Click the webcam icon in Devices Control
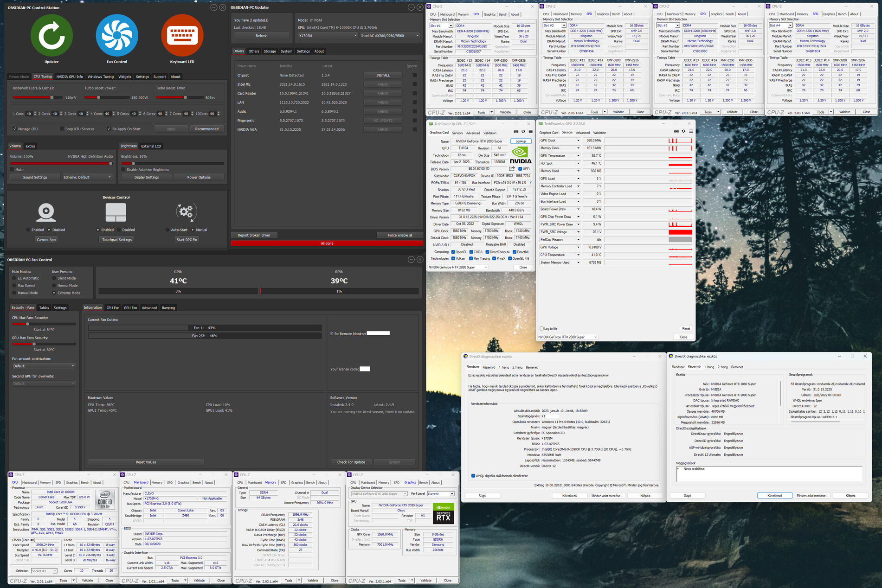The image size is (882, 588). 46,212
